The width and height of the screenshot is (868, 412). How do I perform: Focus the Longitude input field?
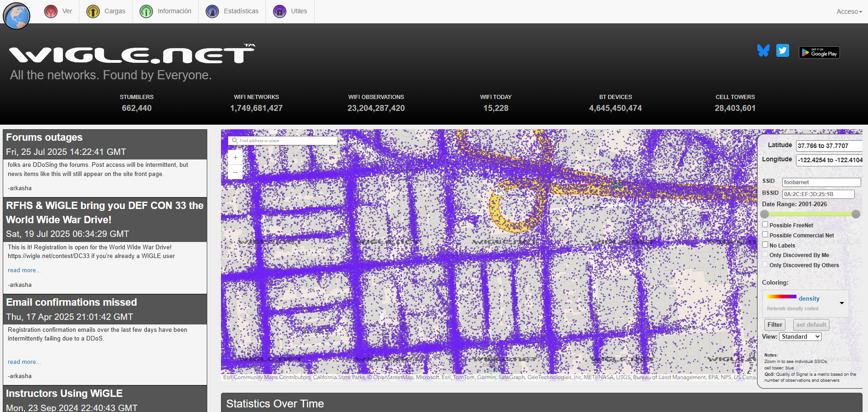click(x=829, y=160)
